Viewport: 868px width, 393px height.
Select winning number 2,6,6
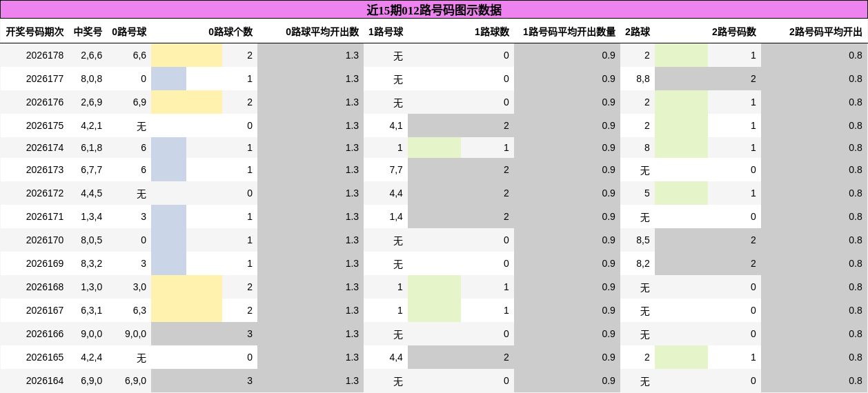tap(91, 55)
